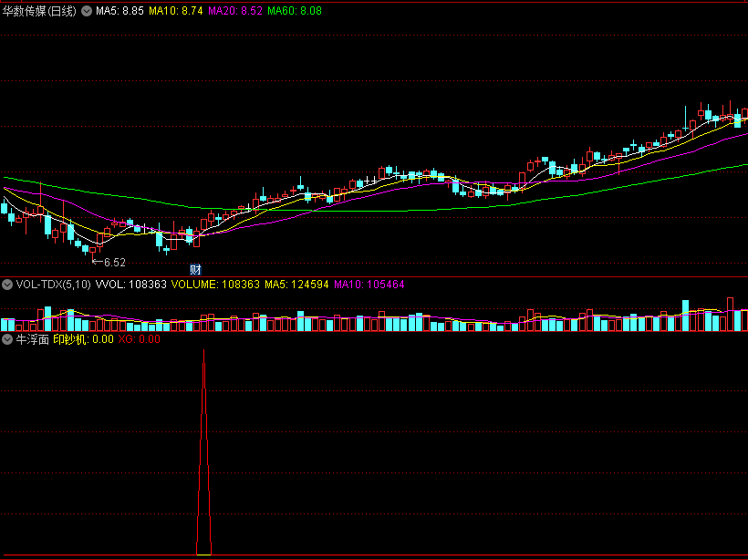Viewport: 748px width, 560px height.
Task: Select the 牛浮面 indicator name
Action: [33, 339]
